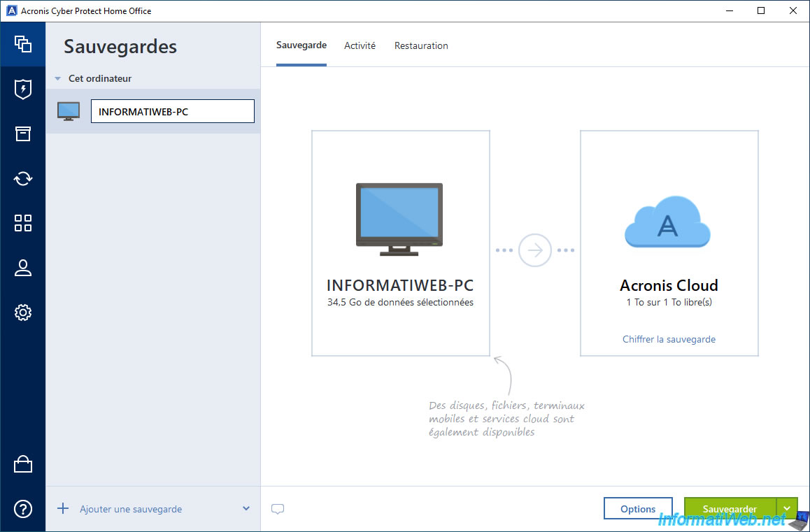Open the Sauvegarder button dropdown arrow

[787, 509]
